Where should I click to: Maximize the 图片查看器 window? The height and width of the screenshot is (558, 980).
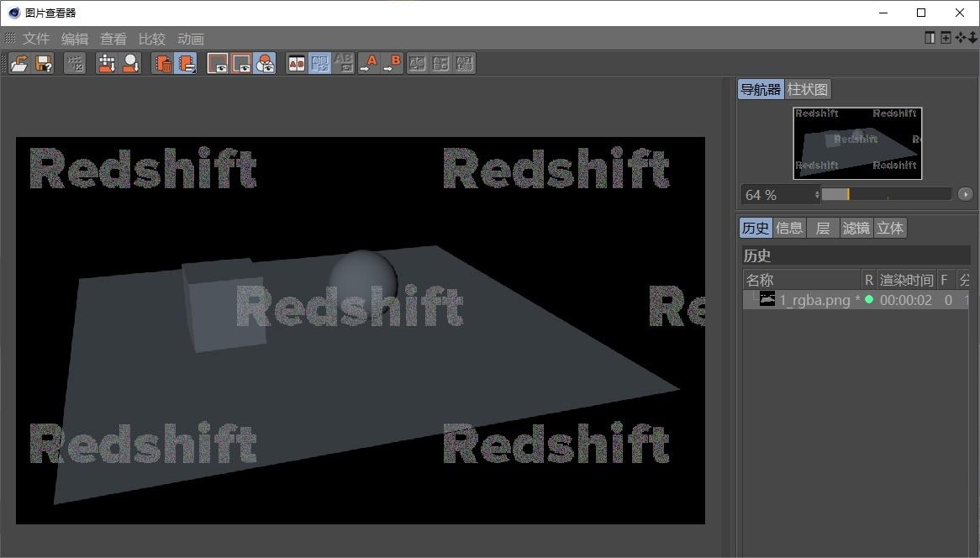point(921,13)
